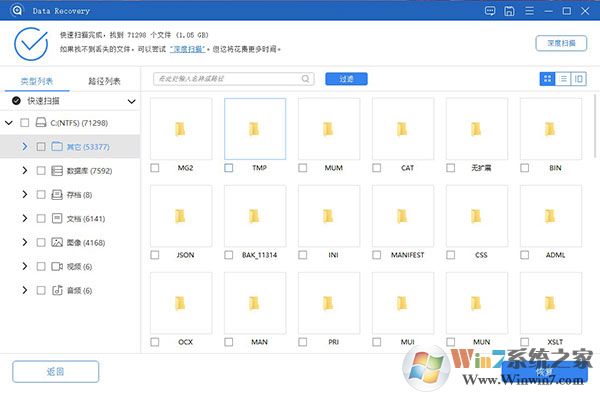600x394 pixels.
Task: Click the C:(NTFS) drive icon
Action: click(41, 122)
